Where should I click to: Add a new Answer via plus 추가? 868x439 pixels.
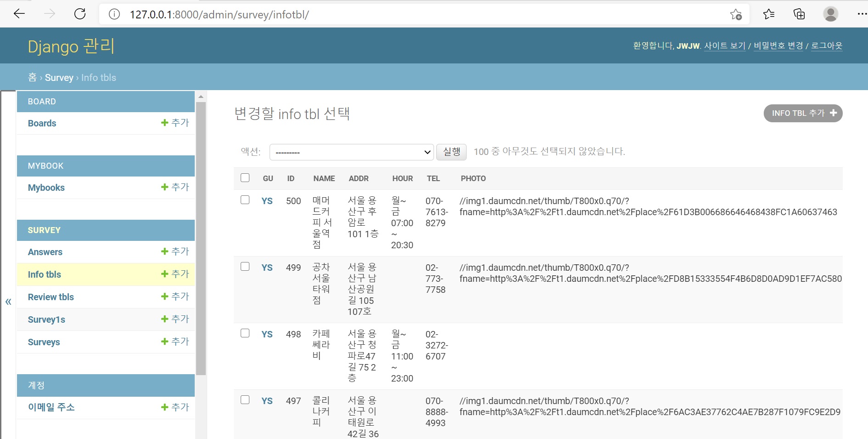pyautogui.click(x=175, y=251)
